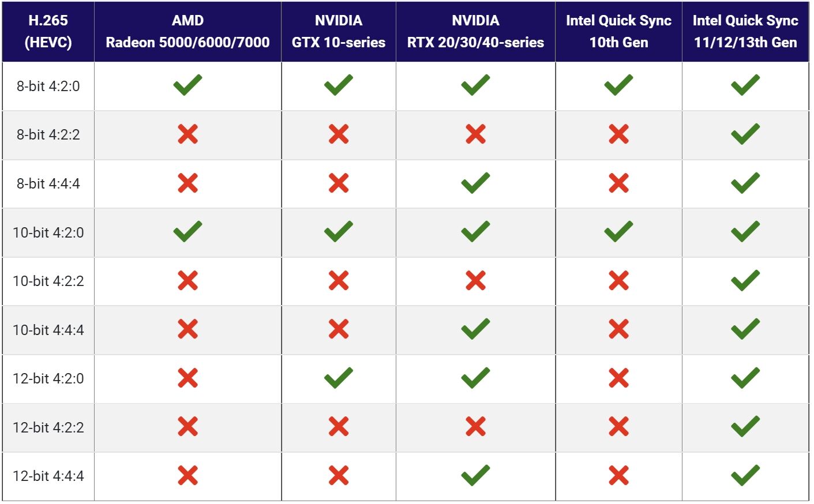Screen dimensions: 814x504
Task: Click the checkmark for RTX 8-bit 4:4:4
Action: coord(475,183)
